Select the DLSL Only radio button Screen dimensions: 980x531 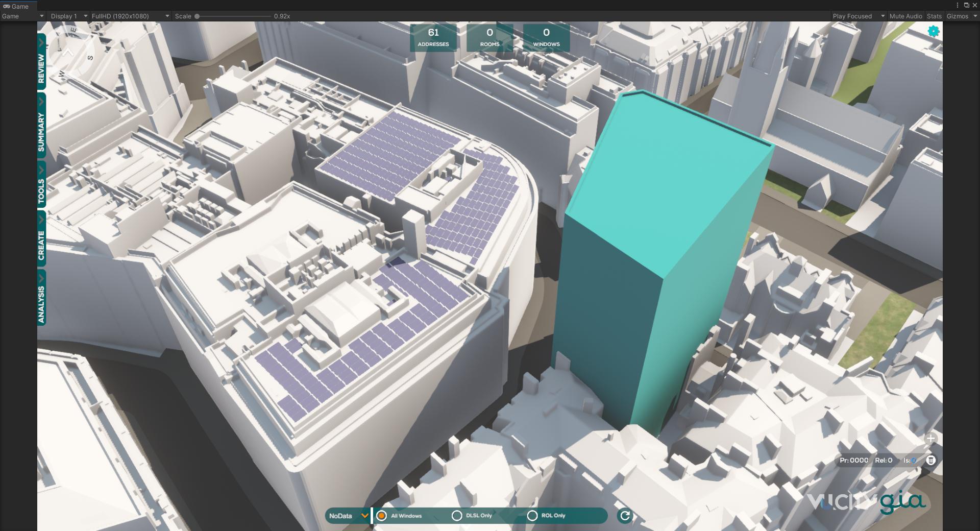tap(457, 516)
